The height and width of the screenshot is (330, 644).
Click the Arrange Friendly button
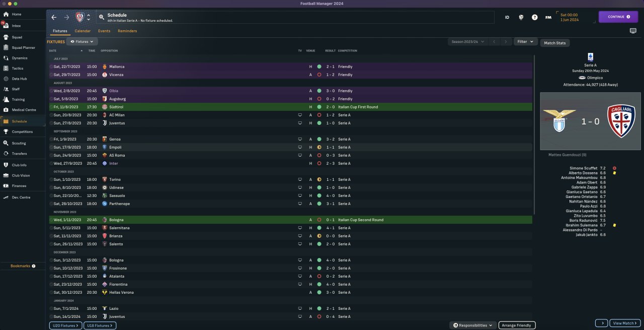[517, 325]
